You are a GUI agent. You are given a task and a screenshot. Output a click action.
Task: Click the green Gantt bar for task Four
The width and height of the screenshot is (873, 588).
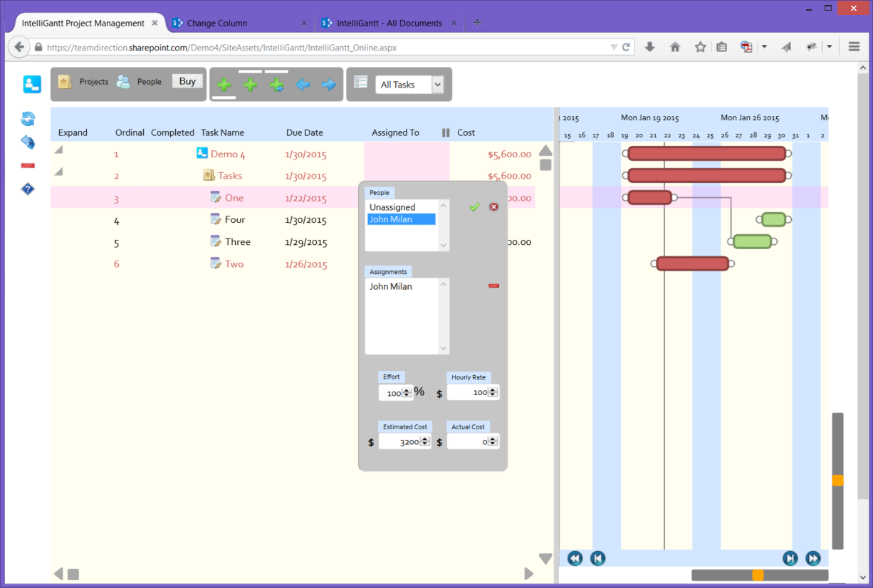[x=774, y=219]
